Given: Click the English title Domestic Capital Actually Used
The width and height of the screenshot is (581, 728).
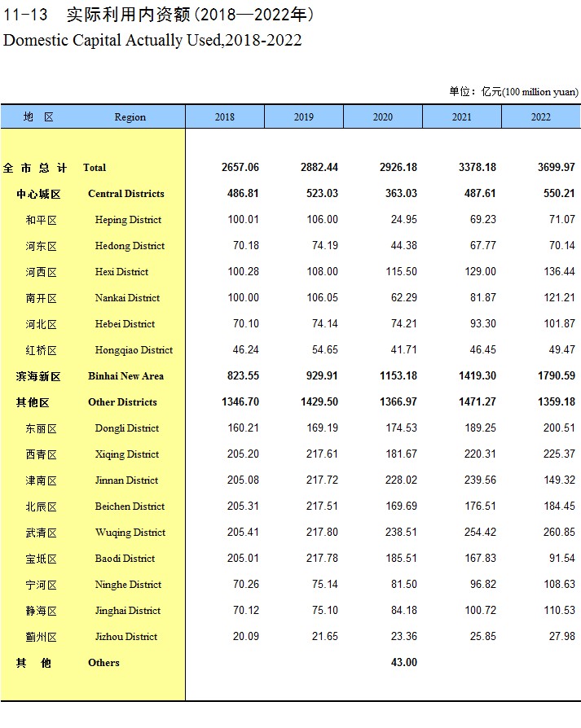Looking at the screenshot, I should (x=112, y=41).
